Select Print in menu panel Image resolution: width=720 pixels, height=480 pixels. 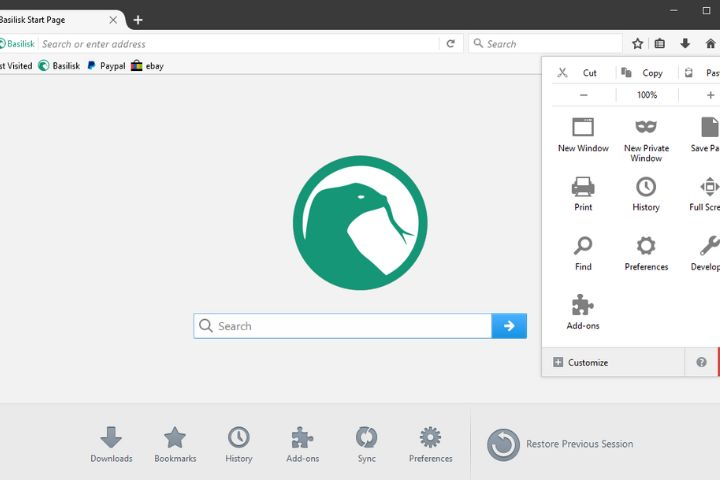tap(583, 194)
